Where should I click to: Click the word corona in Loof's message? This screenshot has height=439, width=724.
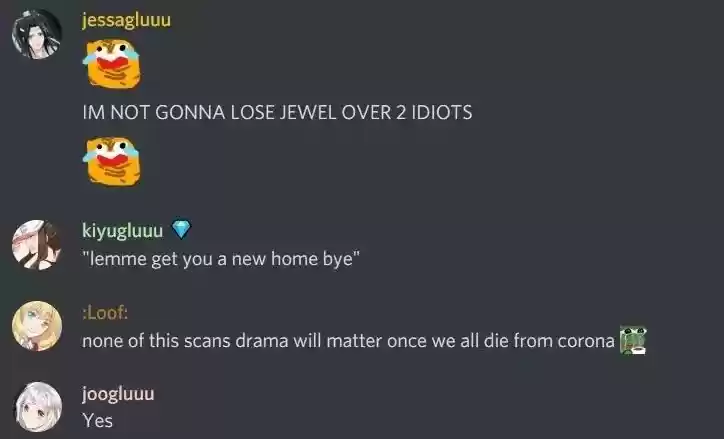586,341
